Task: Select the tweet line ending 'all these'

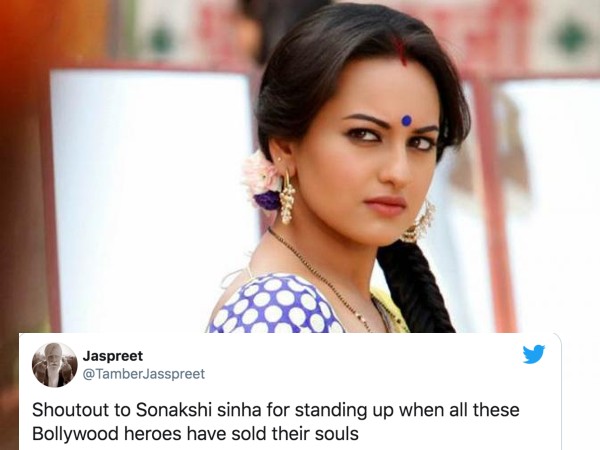Action: click(x=276, y=410)
